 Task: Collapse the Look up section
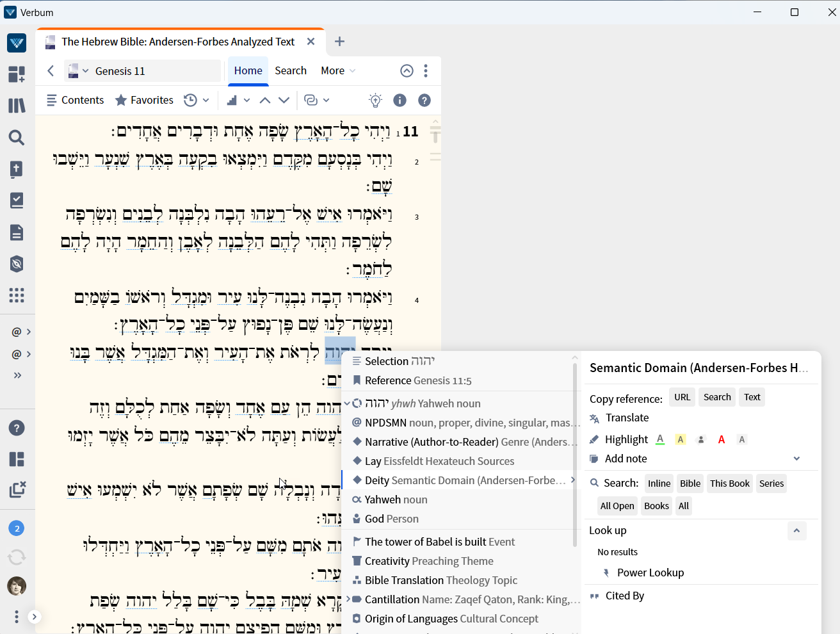coord(796,530)
